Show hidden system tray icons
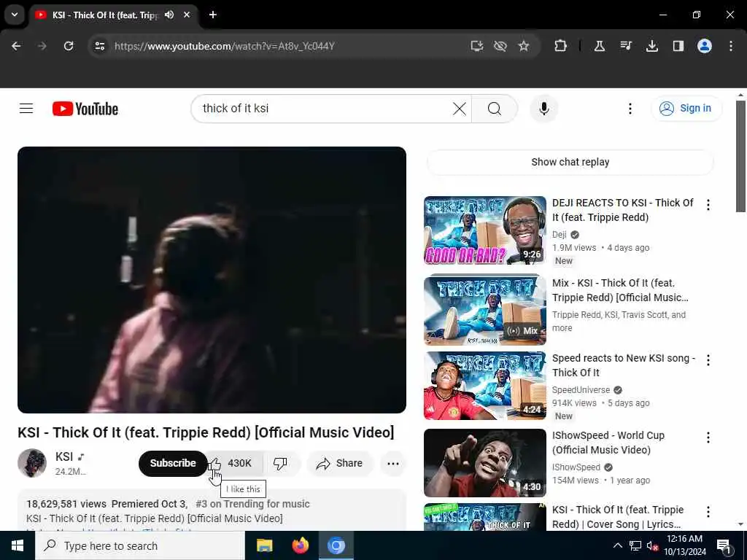The image size is (747, 560). (617, 545)
